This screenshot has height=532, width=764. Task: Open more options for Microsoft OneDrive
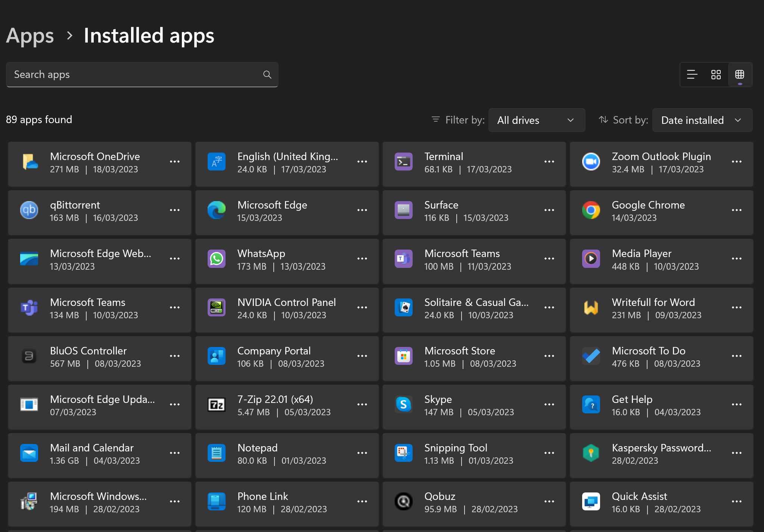175,162
